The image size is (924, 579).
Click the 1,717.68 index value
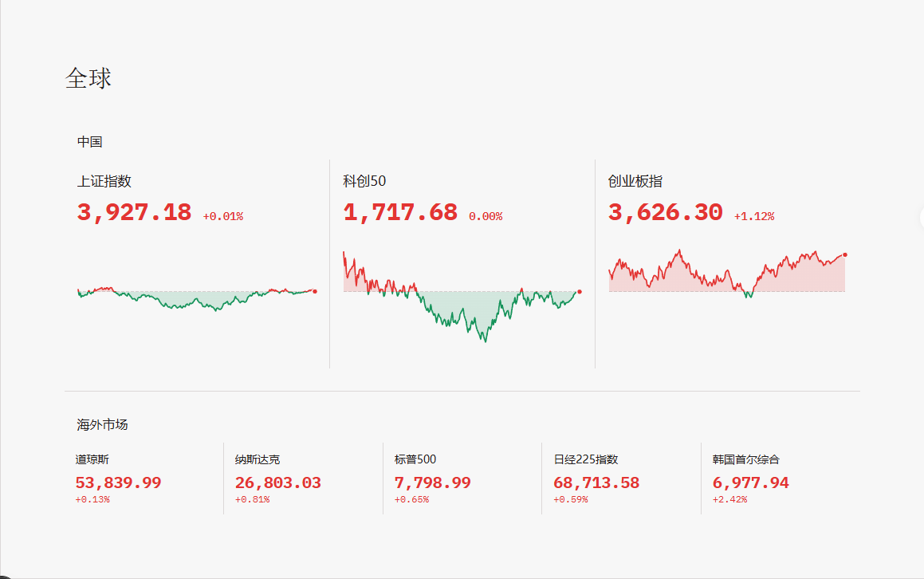400,212
